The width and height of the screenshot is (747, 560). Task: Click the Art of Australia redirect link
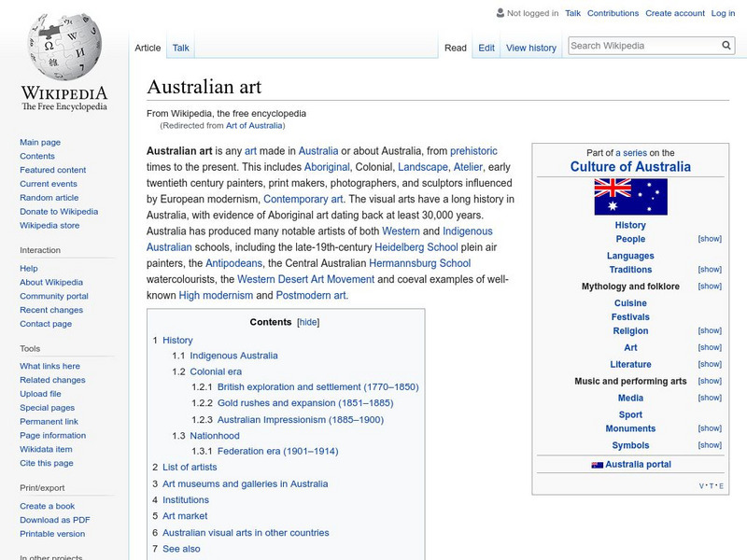tap(254, 125)
